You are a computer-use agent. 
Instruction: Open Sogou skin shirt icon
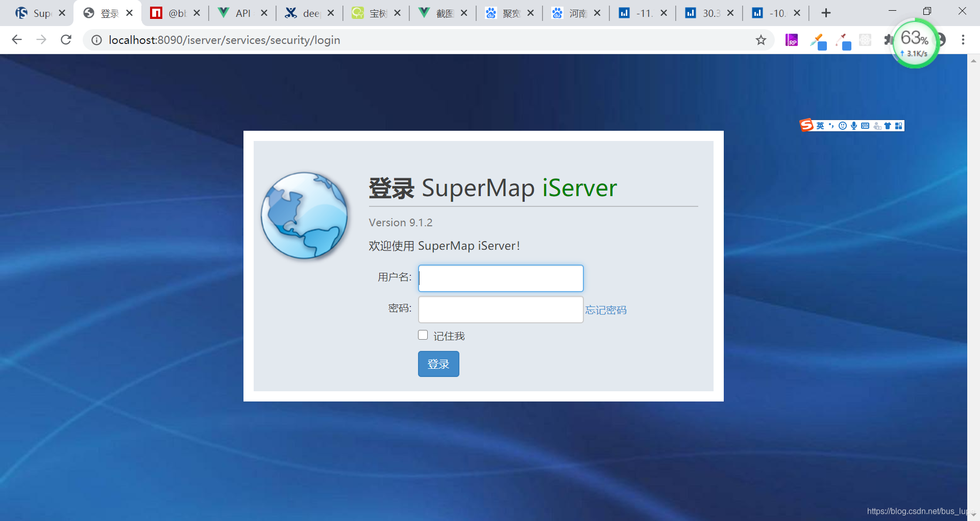pos(888,126)
